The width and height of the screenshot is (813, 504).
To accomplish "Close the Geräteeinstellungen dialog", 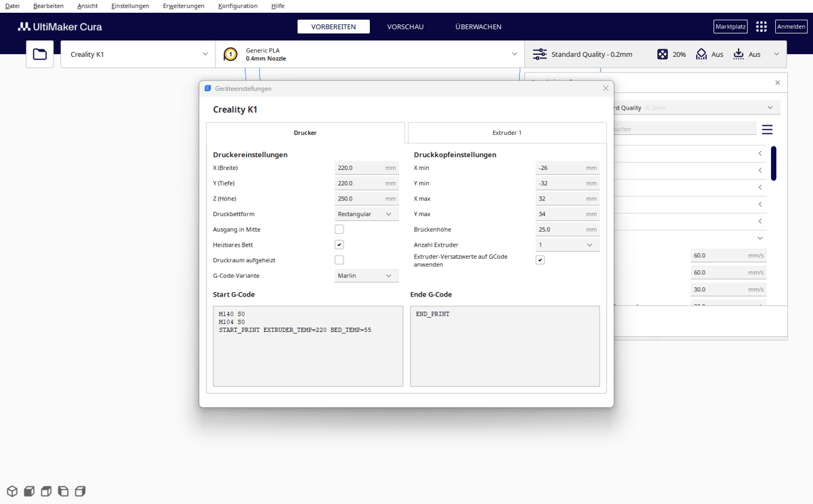I will pos(606,88).
